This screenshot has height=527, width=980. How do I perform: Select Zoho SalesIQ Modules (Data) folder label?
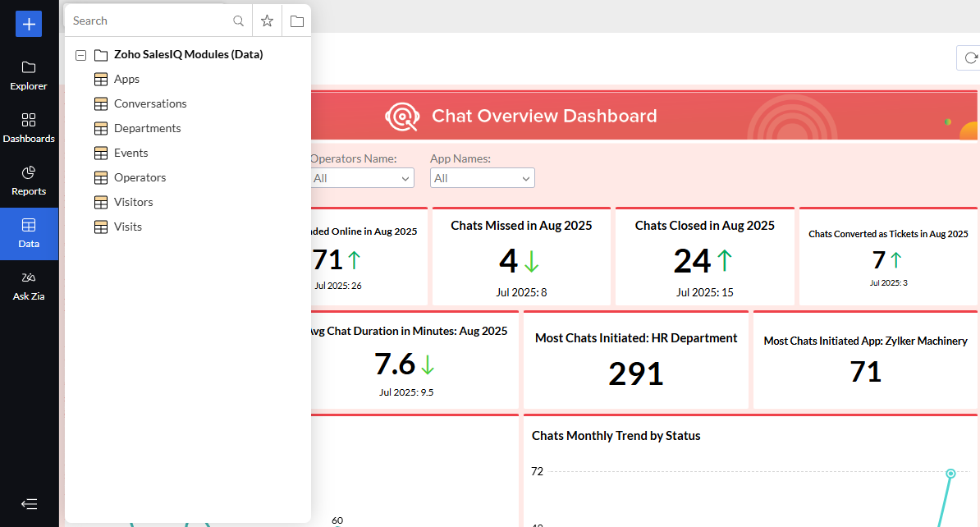pos(188,54)
